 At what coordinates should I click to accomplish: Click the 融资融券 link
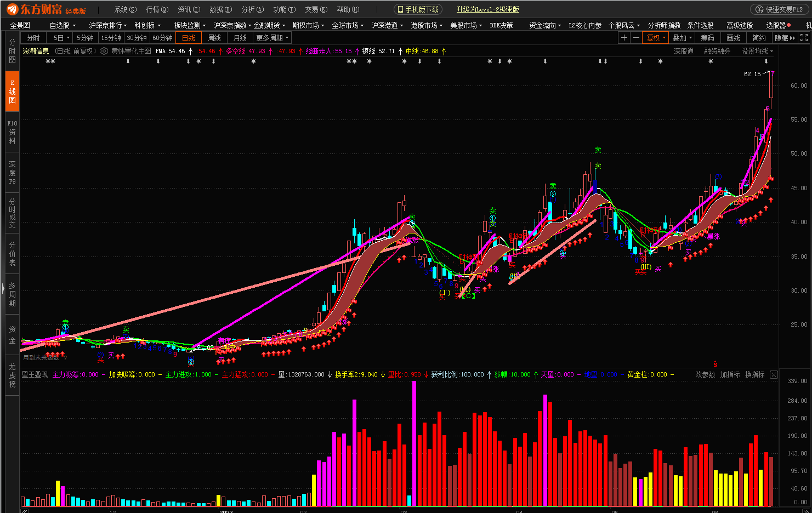(x=717, y=51)
